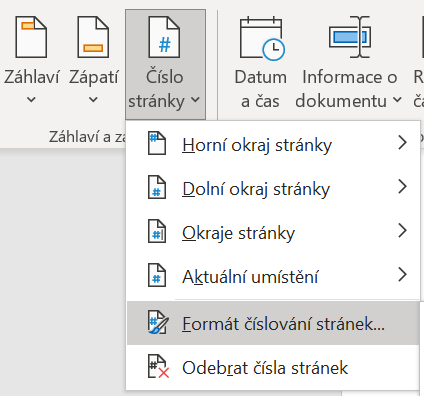The height and width of the screenshot is (396, 424).
Task: Click the Okraje stránky menu icon
Action: (x=157, y=231)
